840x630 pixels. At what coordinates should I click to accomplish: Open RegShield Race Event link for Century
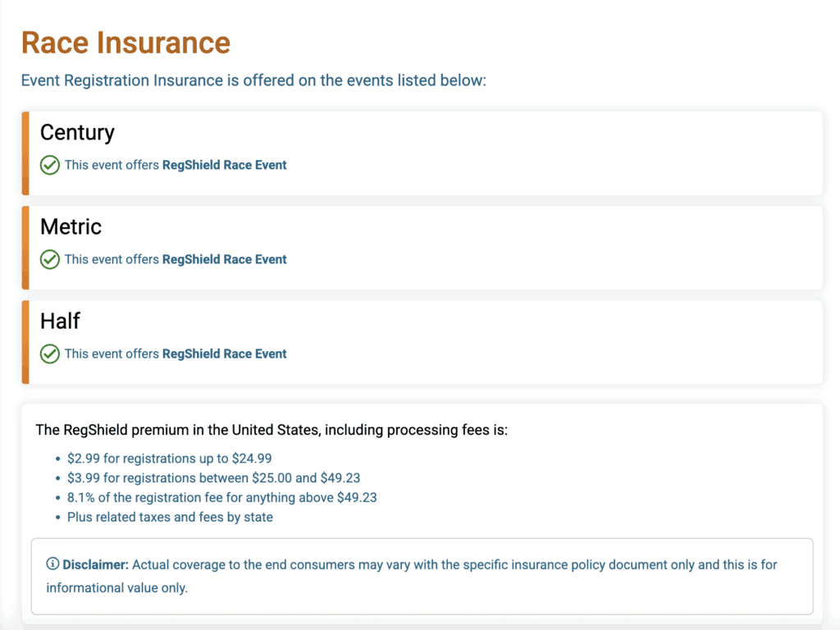224,165
